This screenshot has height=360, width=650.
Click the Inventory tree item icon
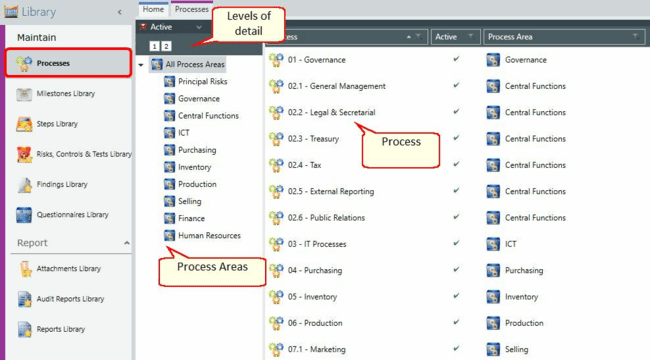pos(169,167)
